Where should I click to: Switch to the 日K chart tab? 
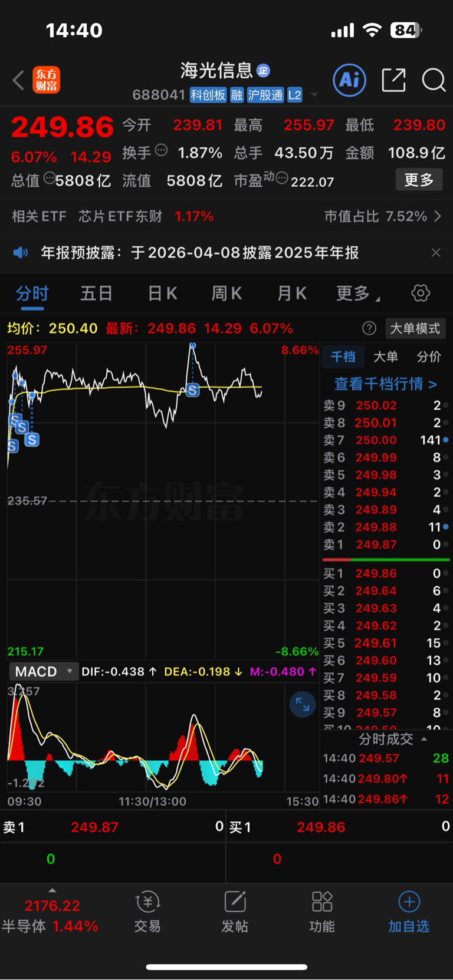[162, 293]
